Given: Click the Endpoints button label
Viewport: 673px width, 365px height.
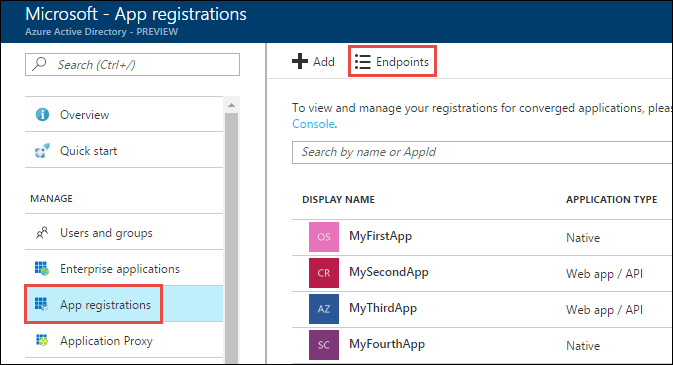Looking at the screenshot, I should [x=402, y=62].
